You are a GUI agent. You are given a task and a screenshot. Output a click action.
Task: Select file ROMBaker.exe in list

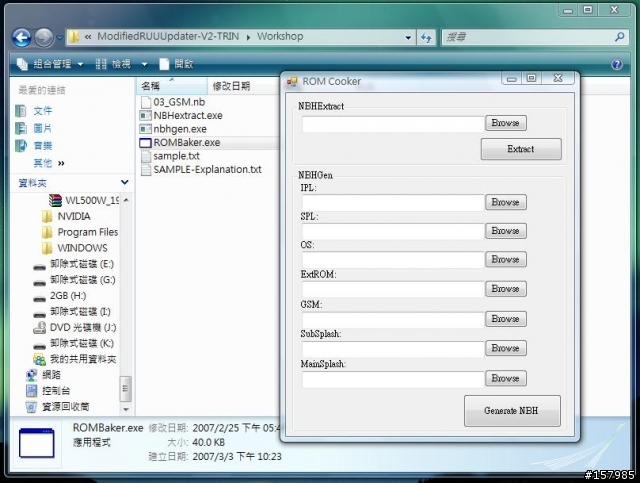pyautogui.click(x=180, y=142)
